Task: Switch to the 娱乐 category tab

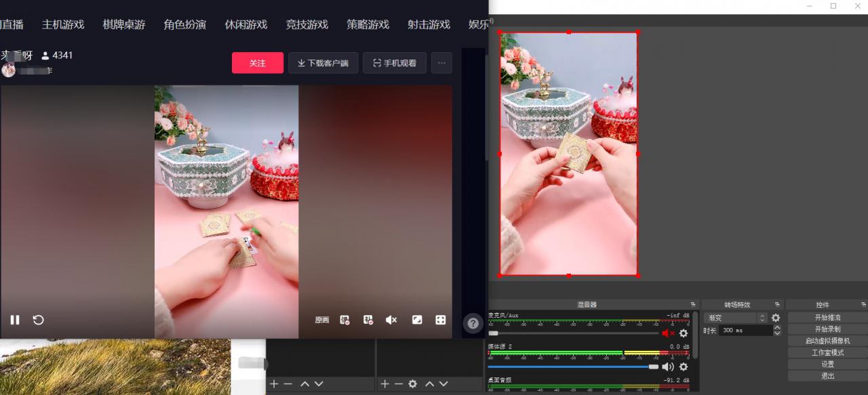Action: (478, 24)
